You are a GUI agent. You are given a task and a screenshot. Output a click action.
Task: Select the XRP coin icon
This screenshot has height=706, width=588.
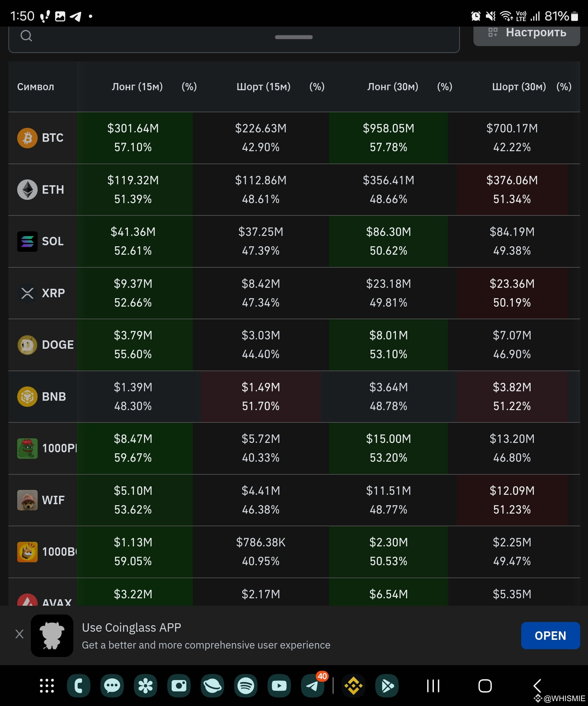(27, 293)
